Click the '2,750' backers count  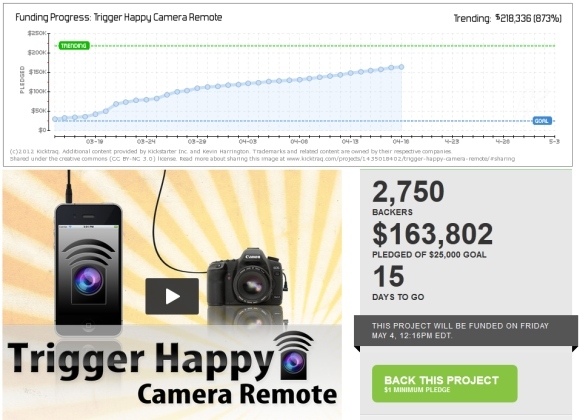tap(408, 192)
